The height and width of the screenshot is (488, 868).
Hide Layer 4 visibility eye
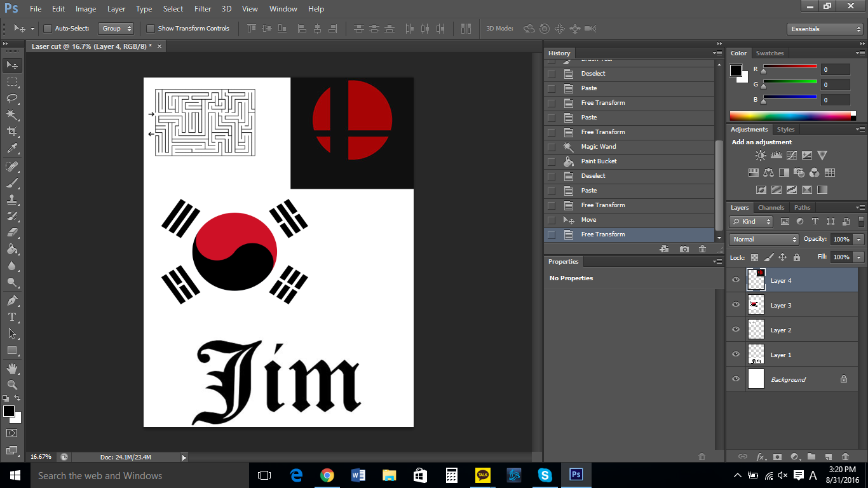point(736,280)
